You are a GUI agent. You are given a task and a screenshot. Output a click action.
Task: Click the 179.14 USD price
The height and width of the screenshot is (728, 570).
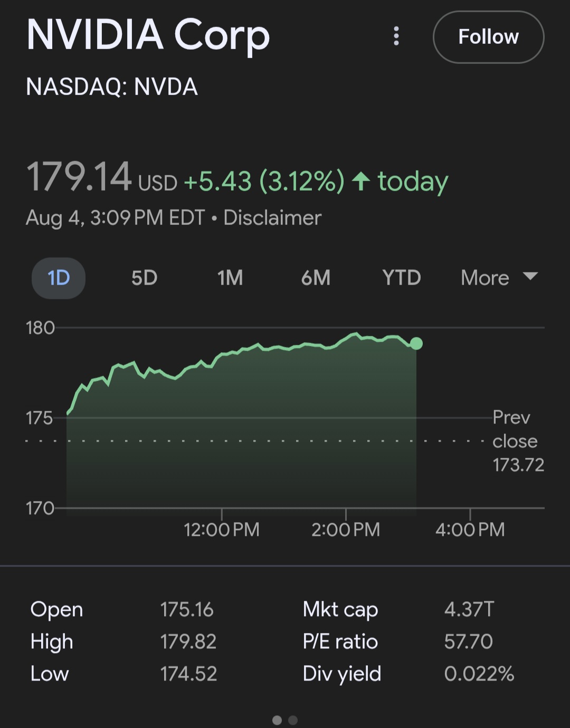click(101, 177)
